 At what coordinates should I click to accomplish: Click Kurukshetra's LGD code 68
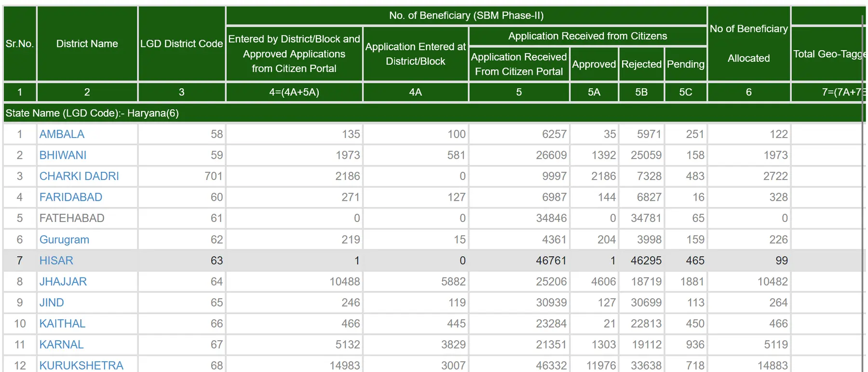217,366
